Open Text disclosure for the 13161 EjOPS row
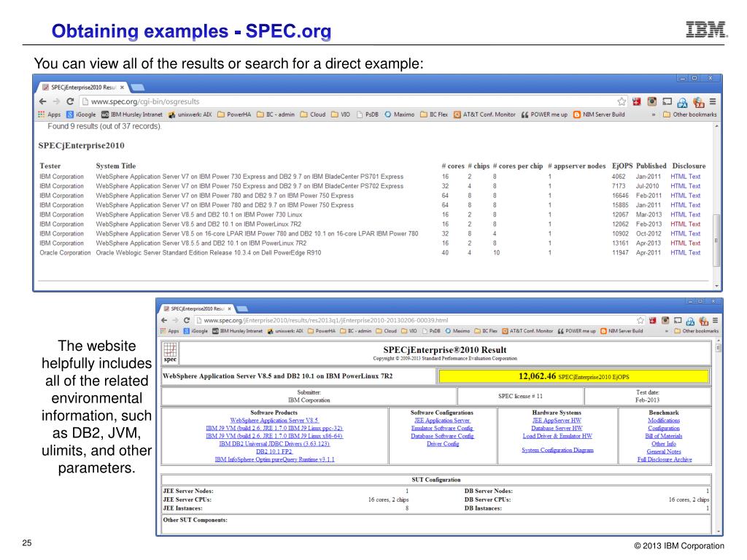This screenshot has width=747, height=560. pos(694,244)
